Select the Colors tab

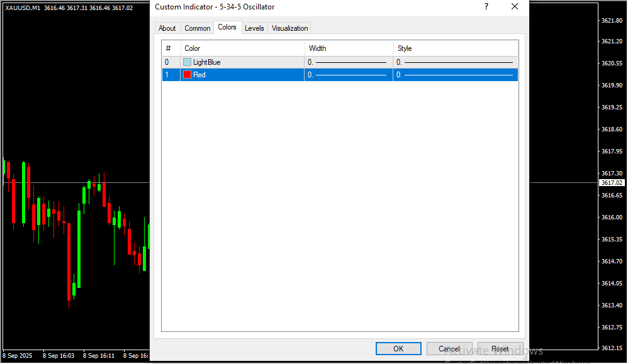227,27
